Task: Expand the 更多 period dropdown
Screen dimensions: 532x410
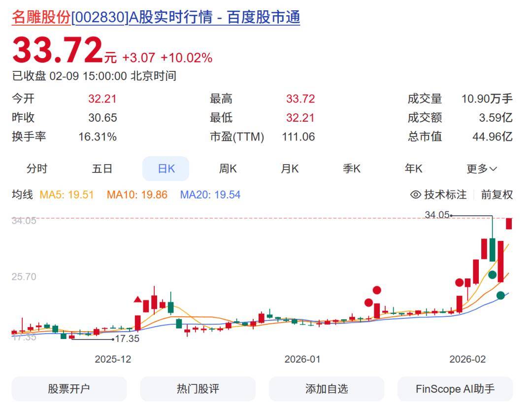Action: tap(482, 169)
